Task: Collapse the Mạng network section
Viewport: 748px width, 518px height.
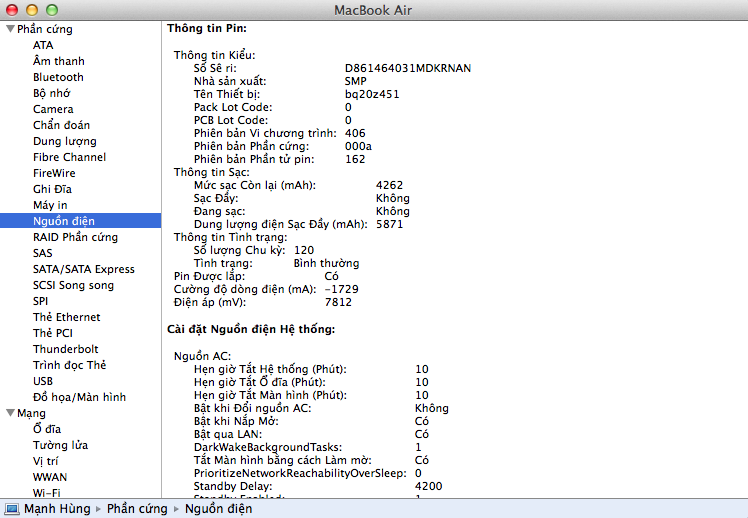Action: (x=10, y=413)
